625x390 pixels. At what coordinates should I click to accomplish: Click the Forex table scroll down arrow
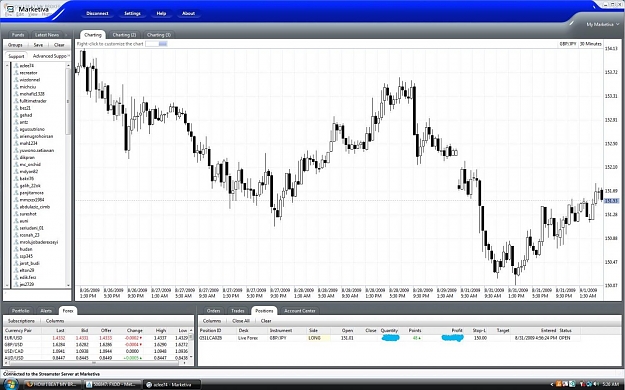(x=191, y=357)
